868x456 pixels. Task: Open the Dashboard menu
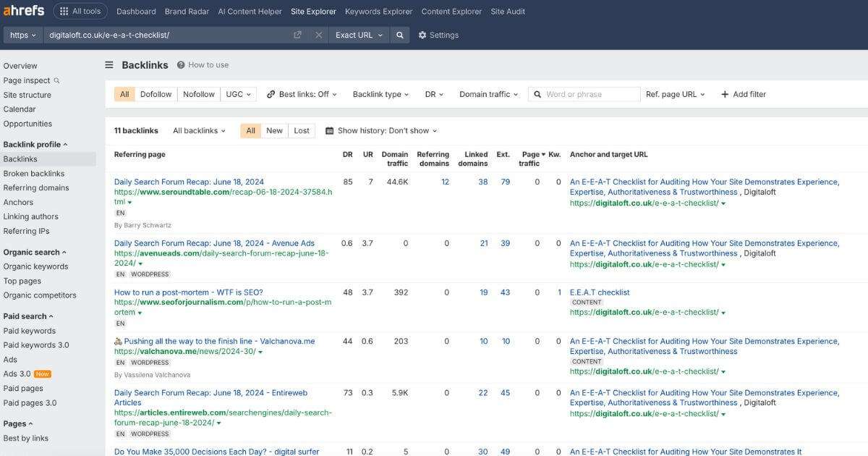pyautogui.click(x=136, y=12)
